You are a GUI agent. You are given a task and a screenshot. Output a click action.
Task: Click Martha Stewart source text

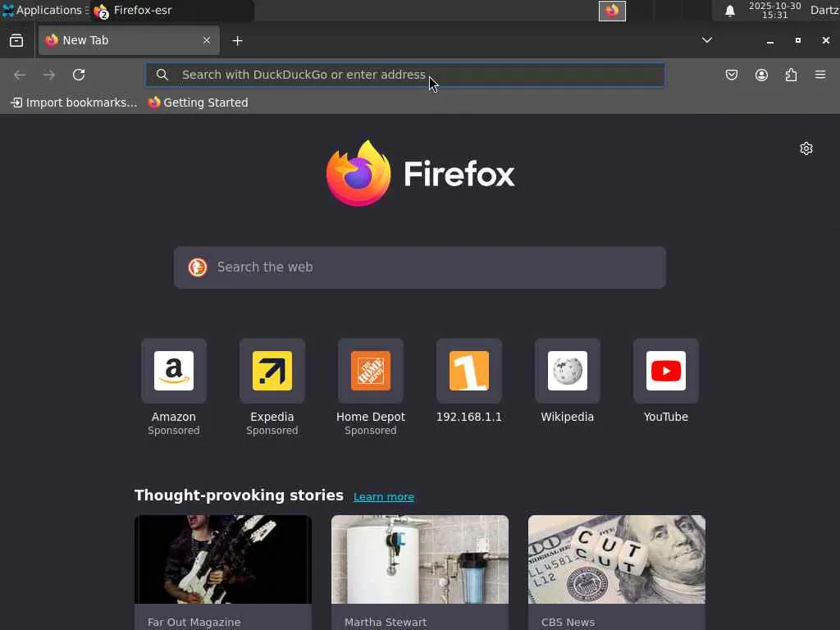pos(386,622)
